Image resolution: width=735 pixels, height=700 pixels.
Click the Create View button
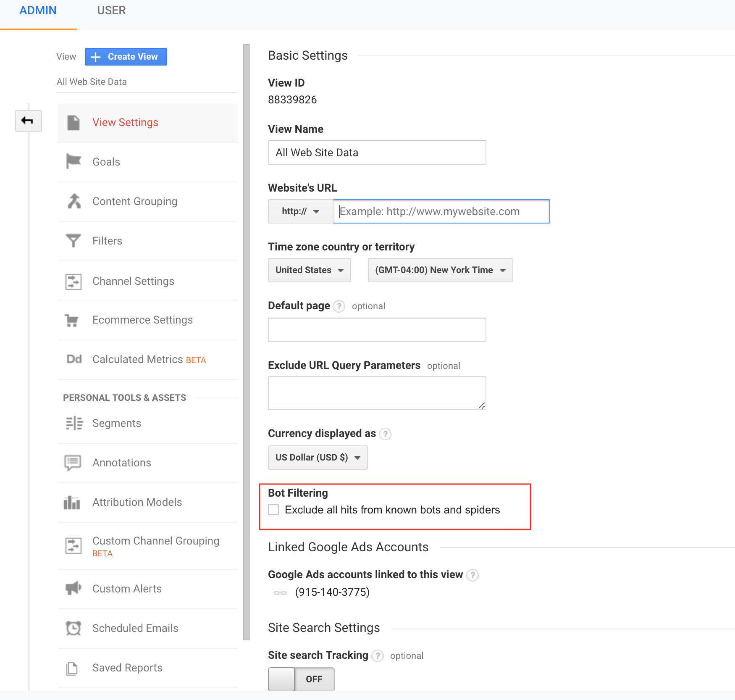click(126, 57)
